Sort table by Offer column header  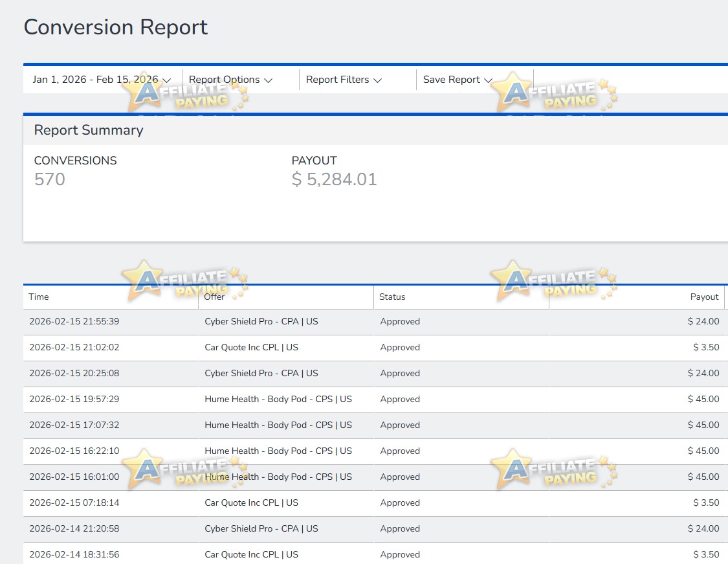point(214,297)
